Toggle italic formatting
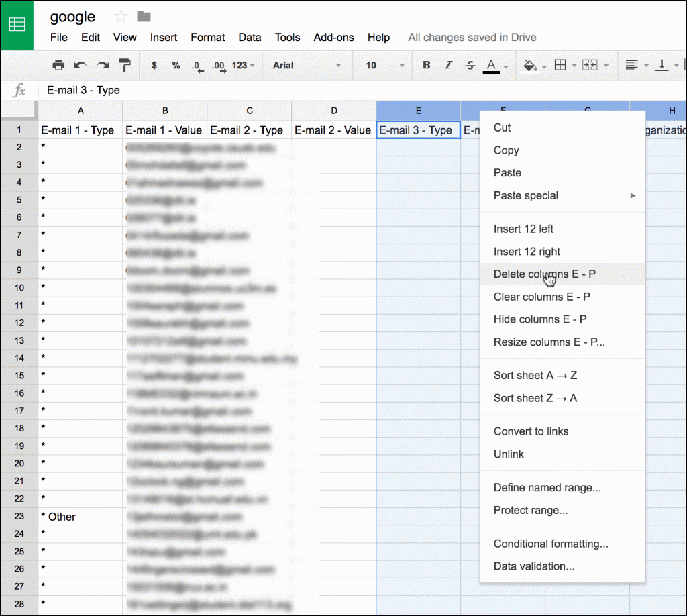This screenshot has height=616, width=687. (447, 65)
